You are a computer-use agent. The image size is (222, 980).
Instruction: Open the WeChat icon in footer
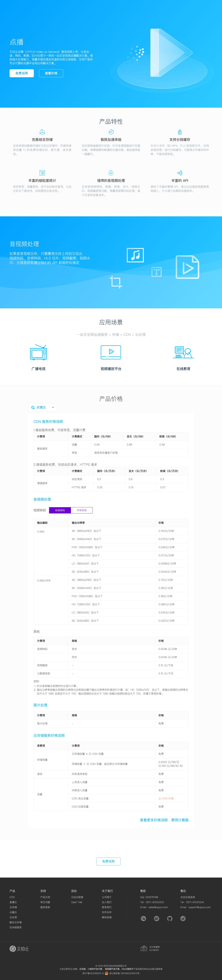143,918
